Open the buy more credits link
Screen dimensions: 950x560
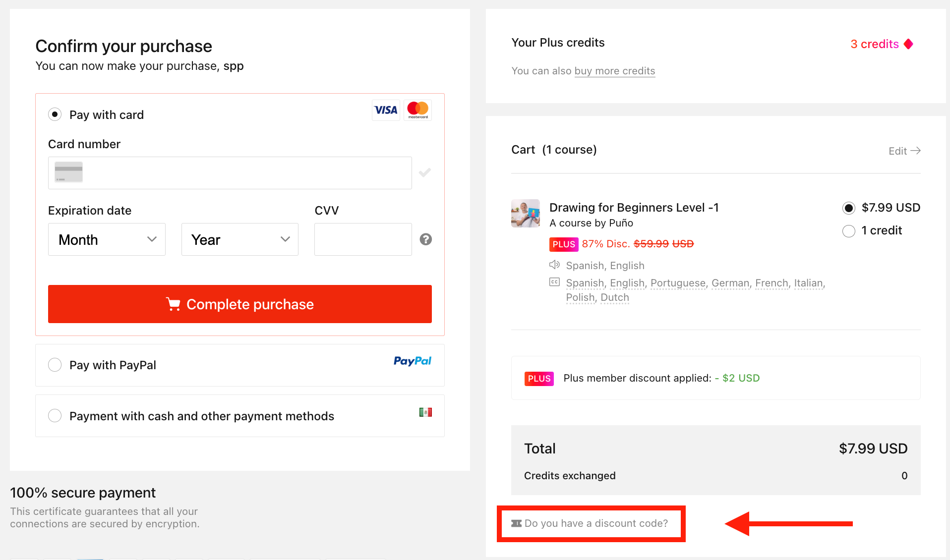[615, 71]
